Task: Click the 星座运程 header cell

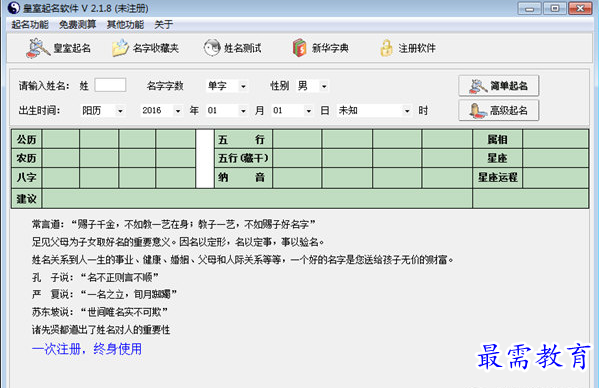Action: click(x=497, y=178)
